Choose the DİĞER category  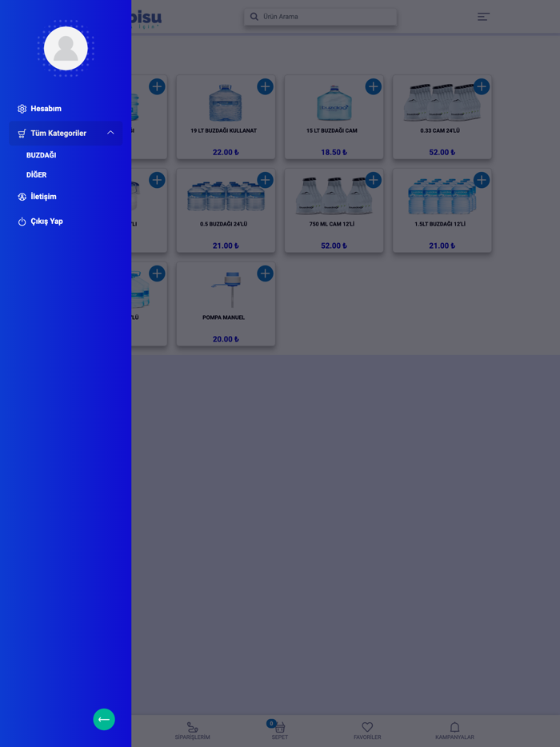[x=37, y=175]
